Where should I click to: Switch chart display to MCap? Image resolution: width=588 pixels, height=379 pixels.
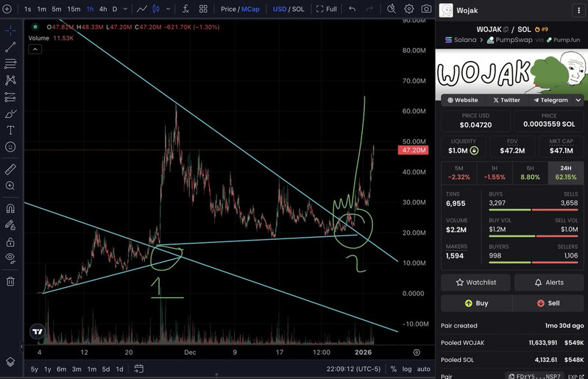pos(250,9)
